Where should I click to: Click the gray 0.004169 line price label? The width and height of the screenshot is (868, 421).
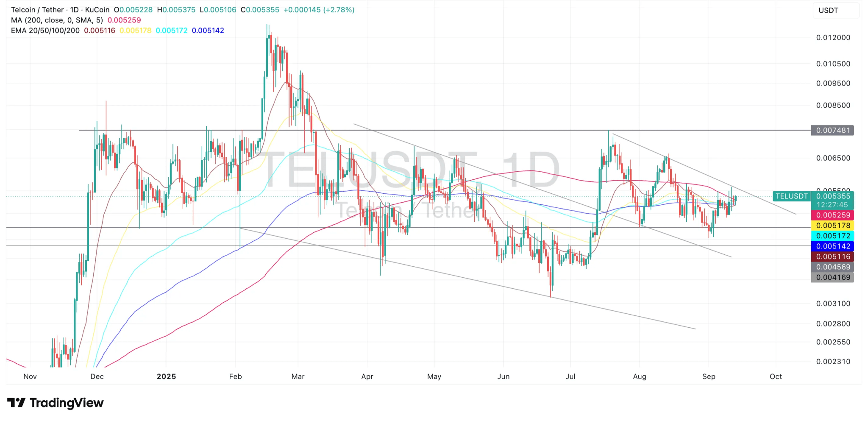tap(832, 277)
